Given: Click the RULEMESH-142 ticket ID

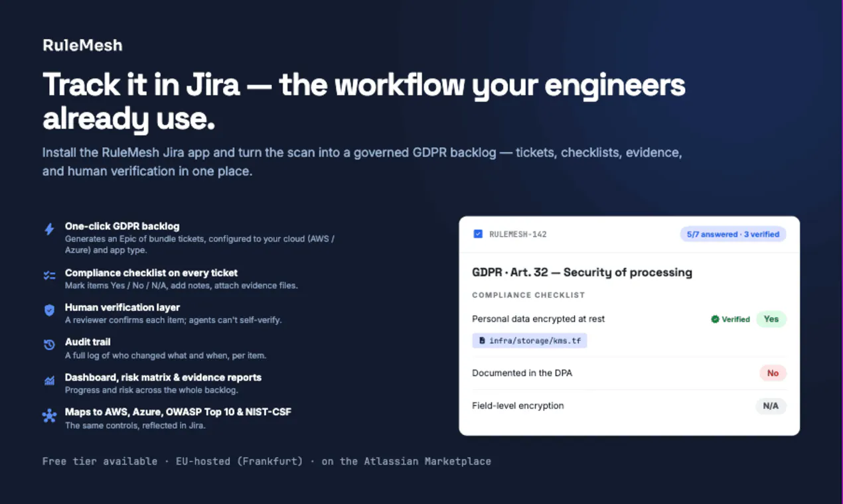Looking at the screenshot, I should [x=518, y=234].
